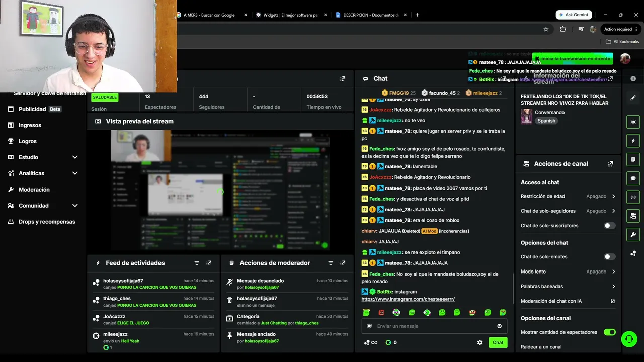Open the info icon in the right sidebar
644x362 pixels.
pyautogui.click(x=633, y=79)
